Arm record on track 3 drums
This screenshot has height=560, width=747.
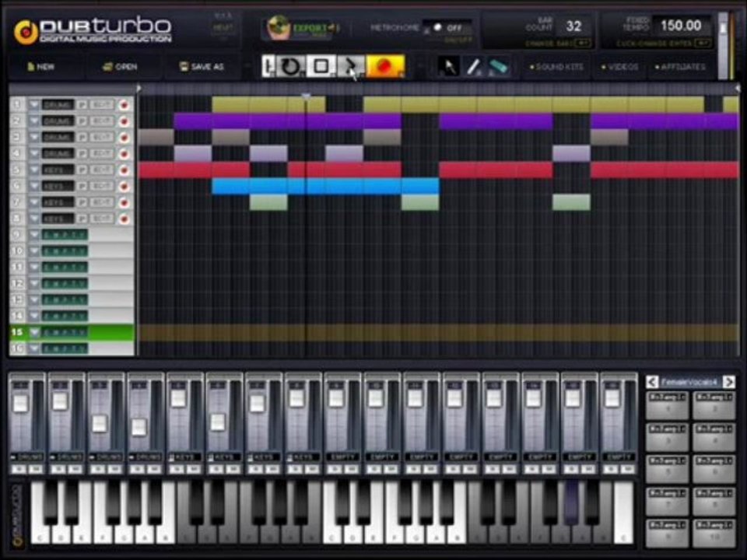(x=124, y=137)
